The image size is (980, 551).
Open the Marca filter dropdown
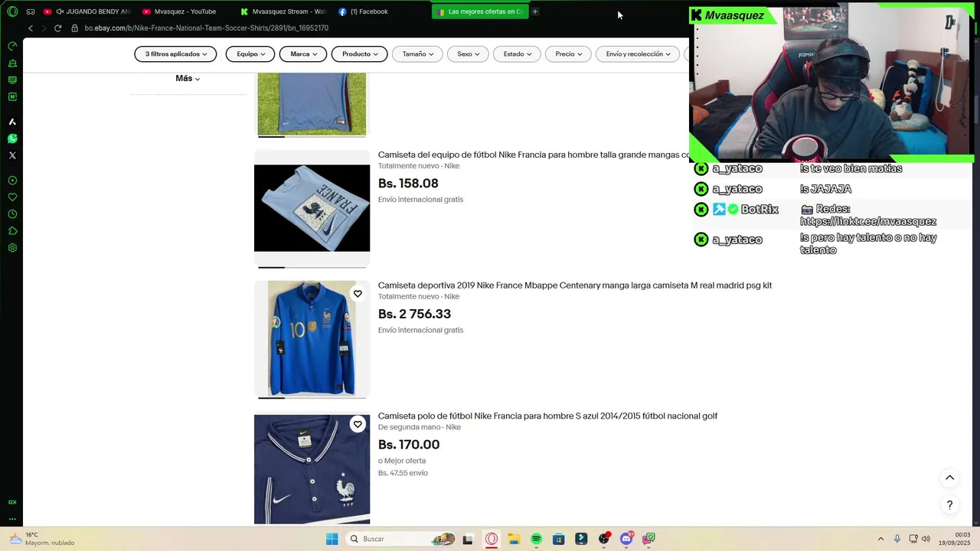[303, 54]
